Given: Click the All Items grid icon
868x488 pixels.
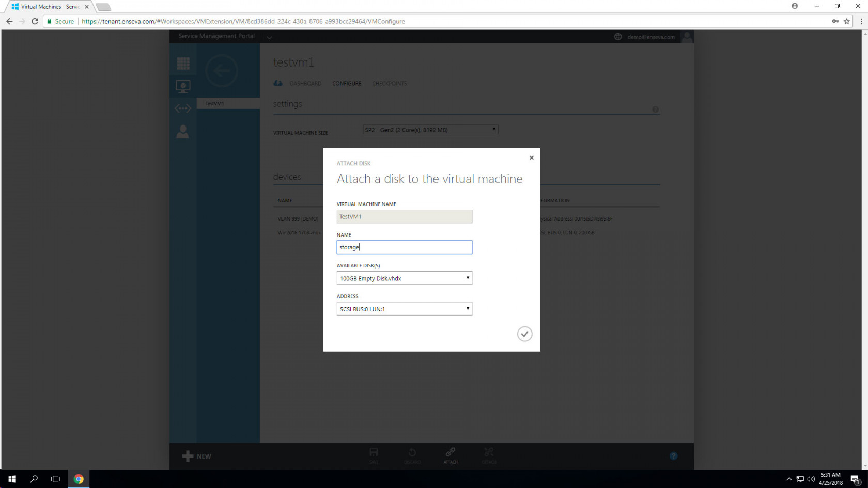Looking at the screenshot, I should [183, 64].
